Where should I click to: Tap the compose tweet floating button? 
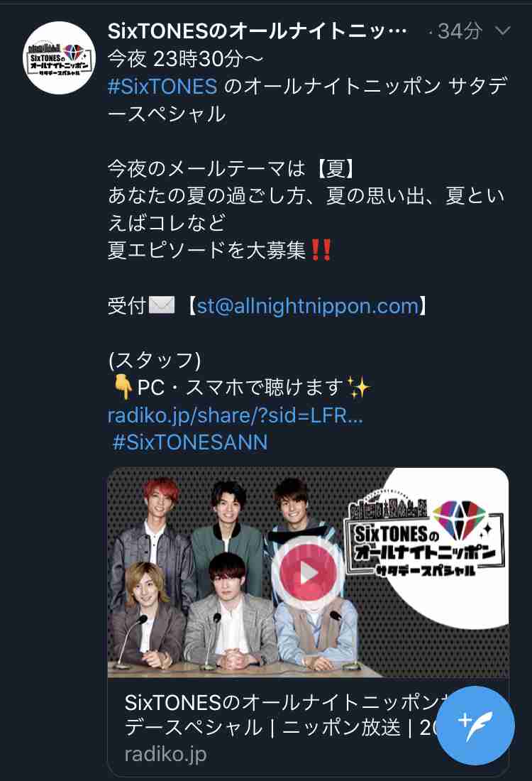(x=475, y=726)
